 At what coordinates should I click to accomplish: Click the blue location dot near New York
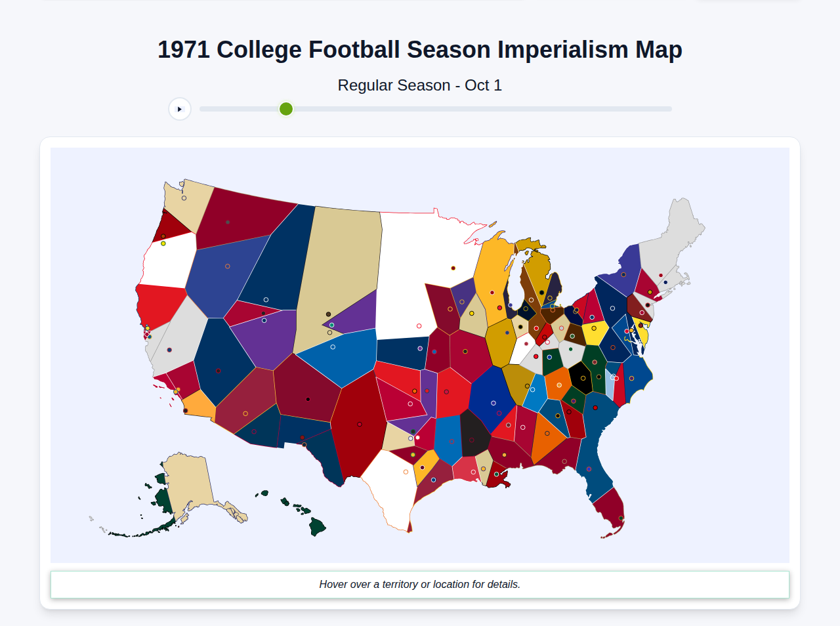click(664, 282)
